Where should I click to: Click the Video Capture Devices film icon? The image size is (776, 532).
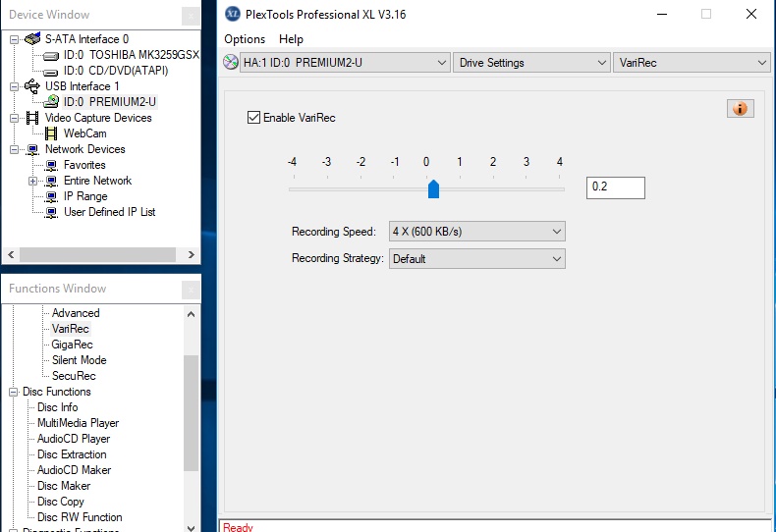[32, 118]
